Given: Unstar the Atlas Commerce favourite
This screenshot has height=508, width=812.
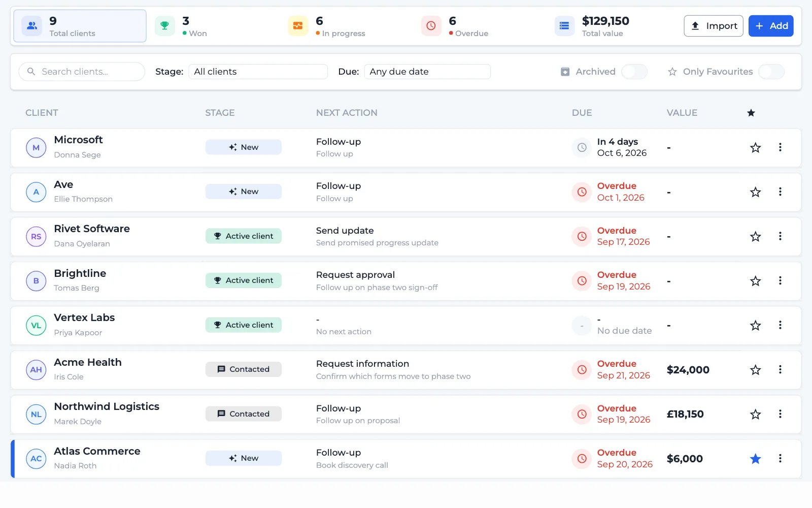Looking at the screenshot, I should (x=755, y=459).
